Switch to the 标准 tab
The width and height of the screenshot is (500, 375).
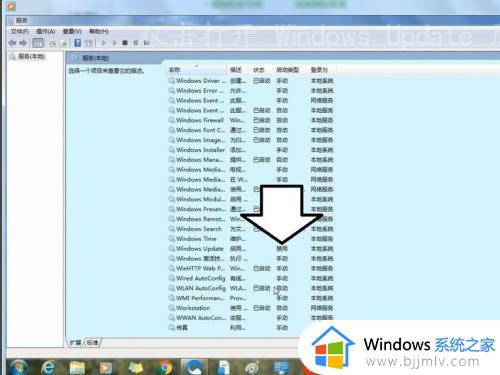(x=92, y=342)
